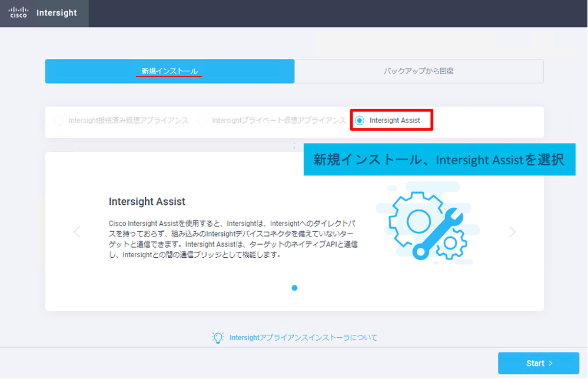This screenshot has width=588, height=379.
Task: Go to previous carousel slide arrow
Action: (x=77, y=232)
